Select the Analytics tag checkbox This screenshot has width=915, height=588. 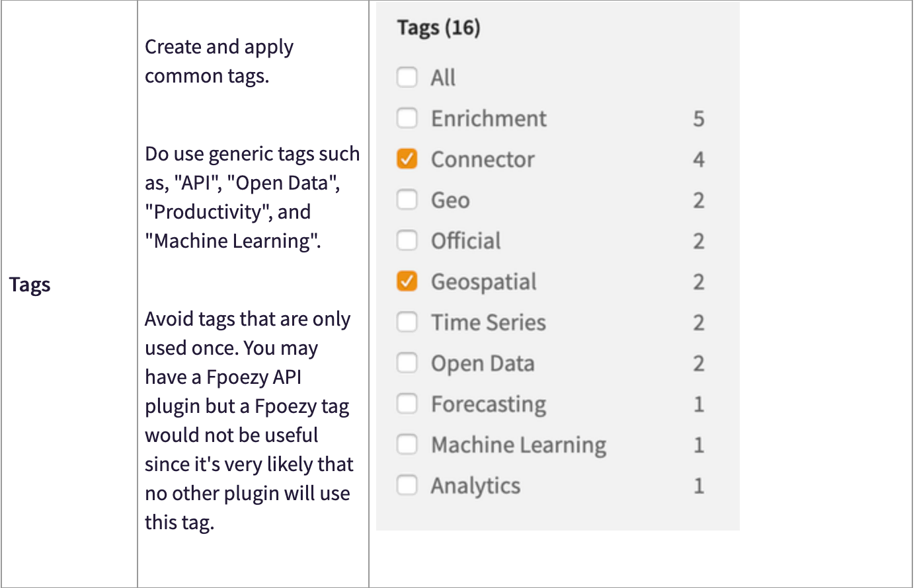pyautogui.click(x=407, y=486)
